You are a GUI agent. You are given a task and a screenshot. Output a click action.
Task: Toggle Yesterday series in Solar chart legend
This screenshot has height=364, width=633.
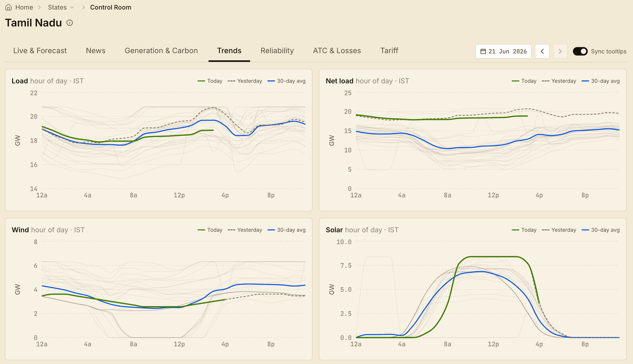tap(559, 230)
